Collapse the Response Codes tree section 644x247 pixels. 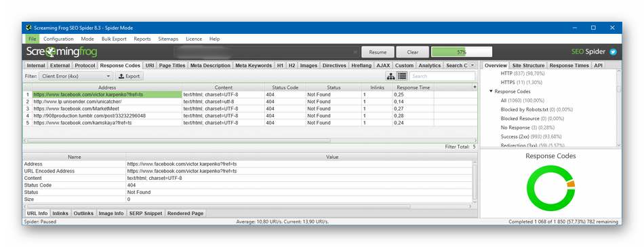(x=491, y=91)
